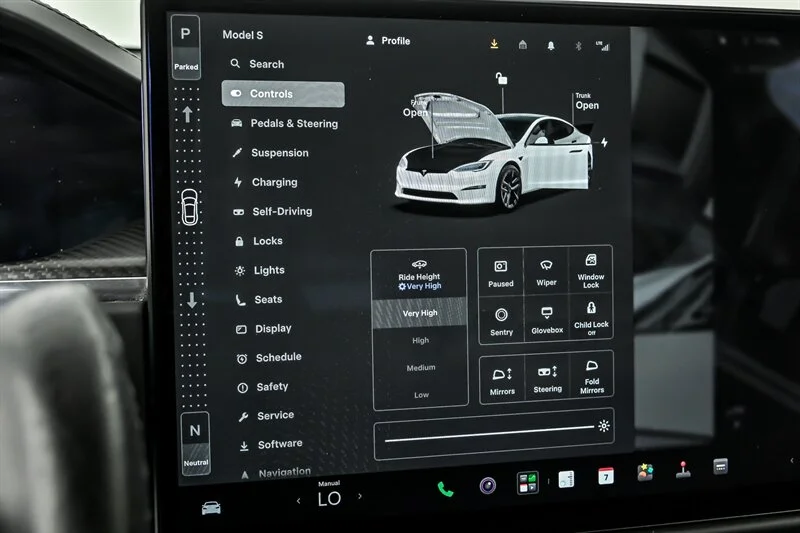Set display brightness slider

489,434
